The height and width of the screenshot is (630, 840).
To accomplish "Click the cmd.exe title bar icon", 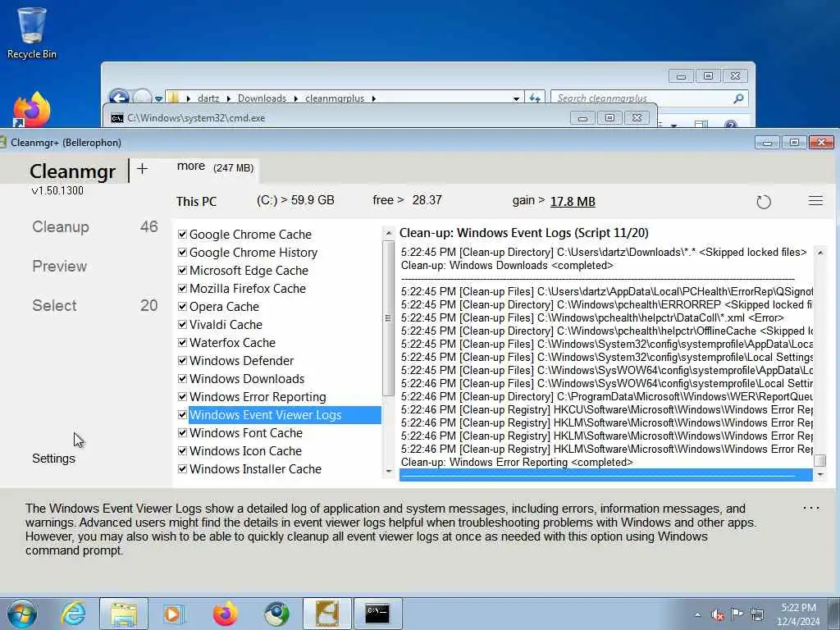I will [x=117, y=118].
